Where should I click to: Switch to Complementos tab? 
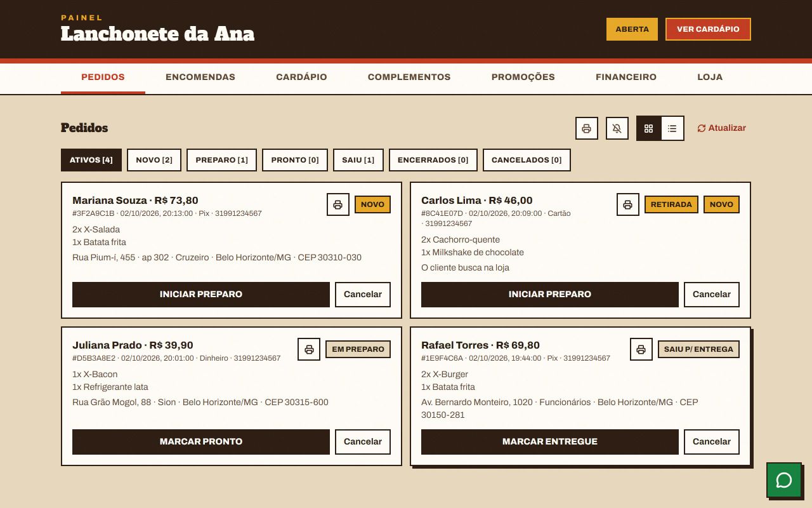tap(409, 77)
